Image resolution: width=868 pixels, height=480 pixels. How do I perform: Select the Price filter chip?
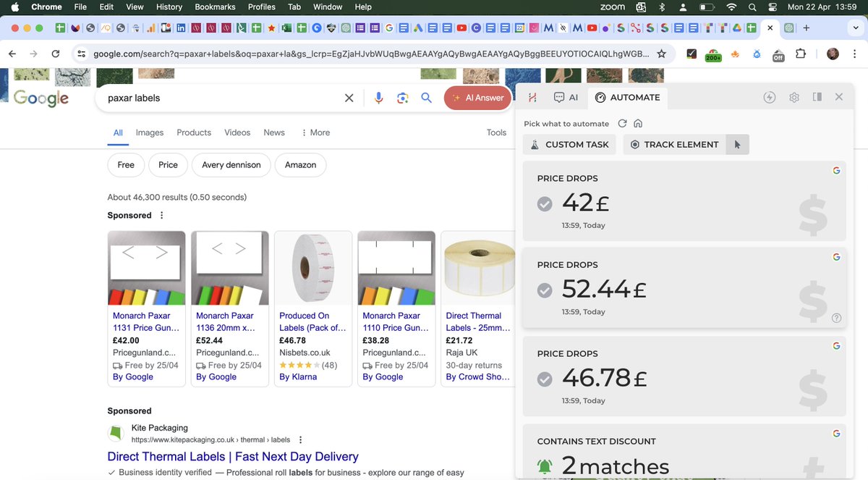(x=168, y=165)
